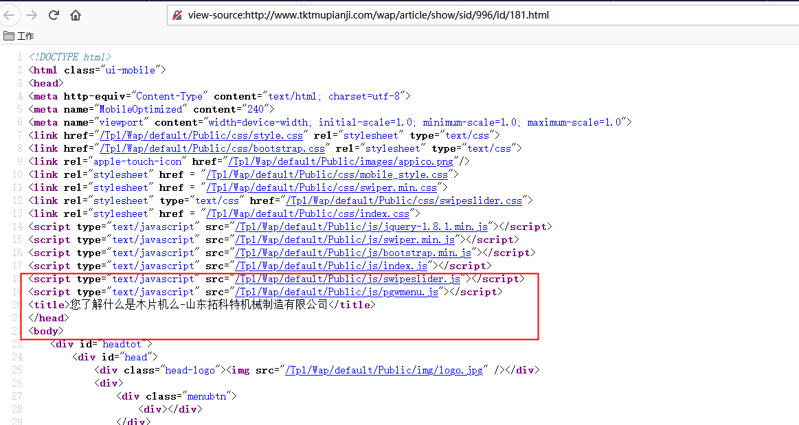Open the index.css stylesheet link
This screenshot has width=799, height=425.
308,214
